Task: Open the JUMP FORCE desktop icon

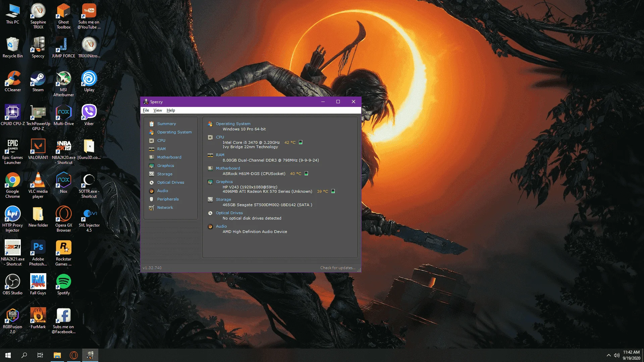Action: pos(63,47)
